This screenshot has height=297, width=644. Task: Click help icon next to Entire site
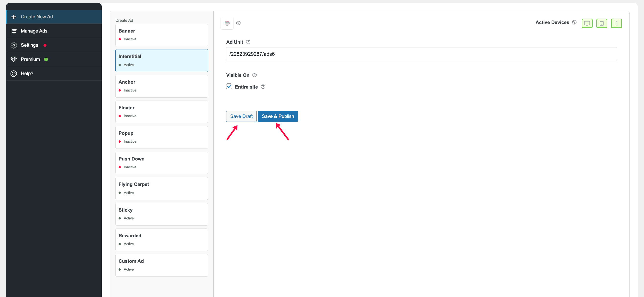coord(263,87)
